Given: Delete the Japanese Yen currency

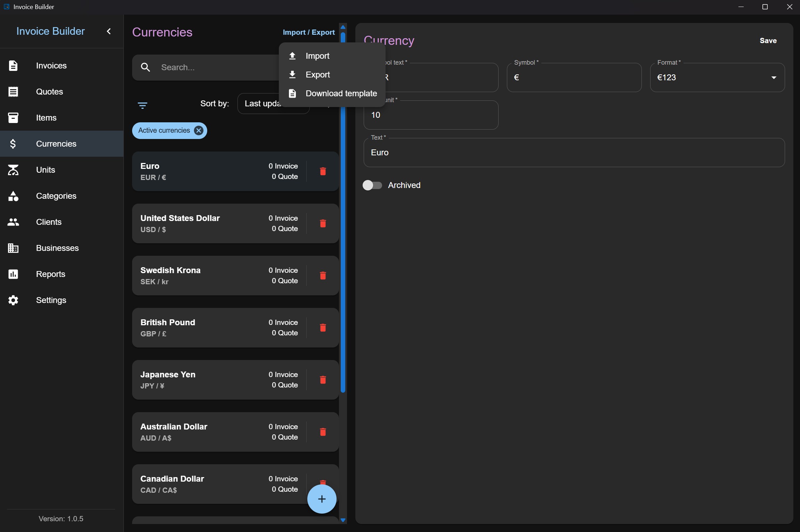Looking at the screenshot, I should [323, 380].
